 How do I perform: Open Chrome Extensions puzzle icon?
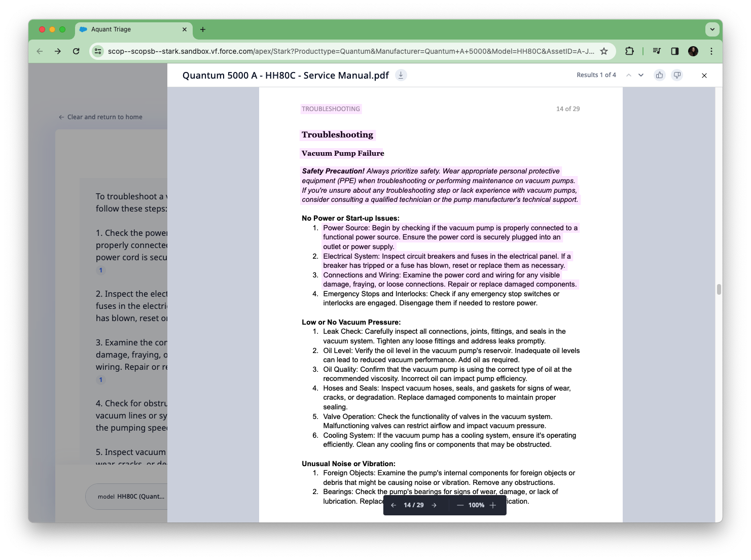click(629, 51)
